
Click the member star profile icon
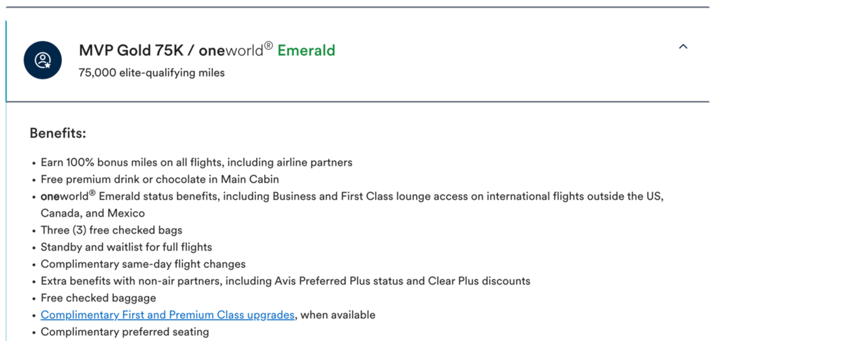pos(42,60)
